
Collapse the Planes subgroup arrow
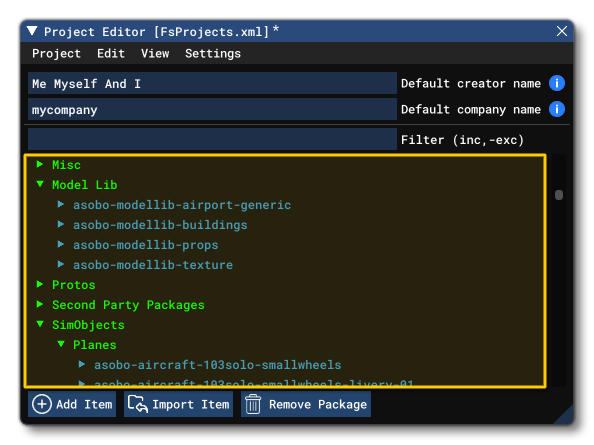61,344
